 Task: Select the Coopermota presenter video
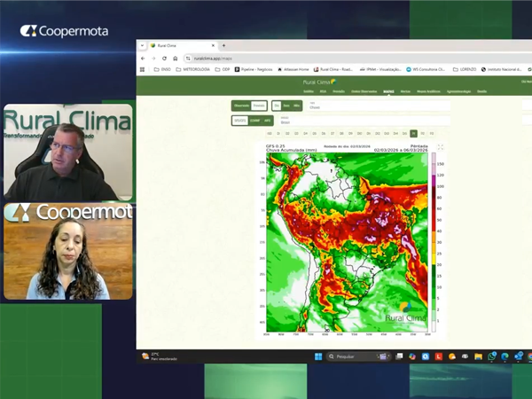click(68, 251)
